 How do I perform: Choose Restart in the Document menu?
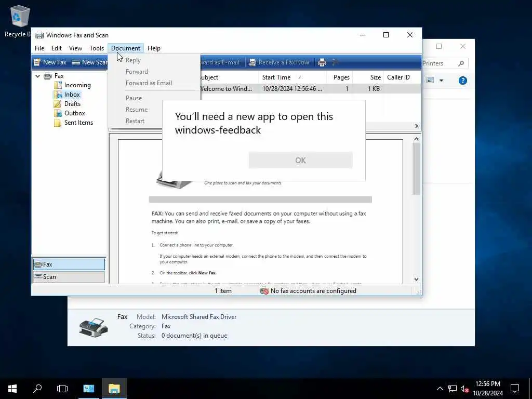click(135, 121)
